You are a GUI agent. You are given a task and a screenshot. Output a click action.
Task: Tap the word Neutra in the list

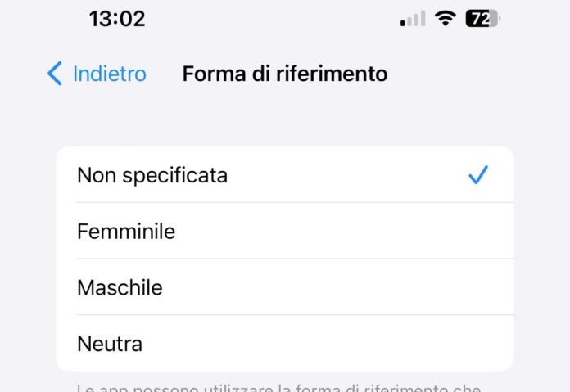pos(110,344)
